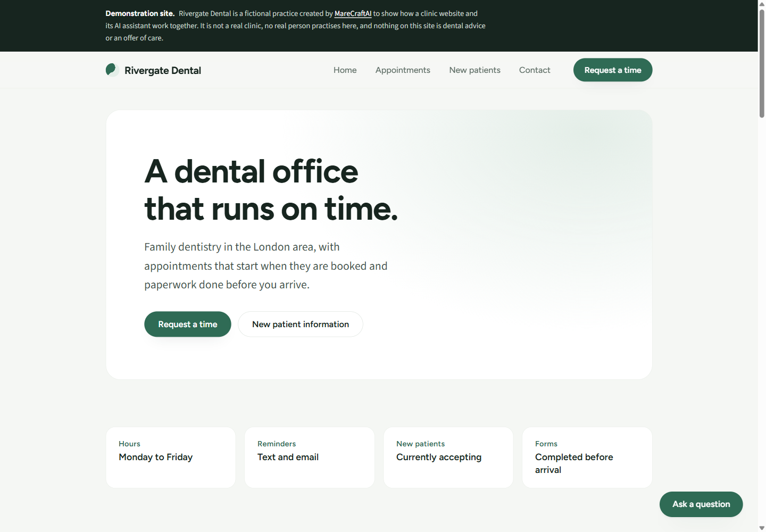Click the hero Request a time button
The width and height of the screenshot is (766, 532).
188,324
